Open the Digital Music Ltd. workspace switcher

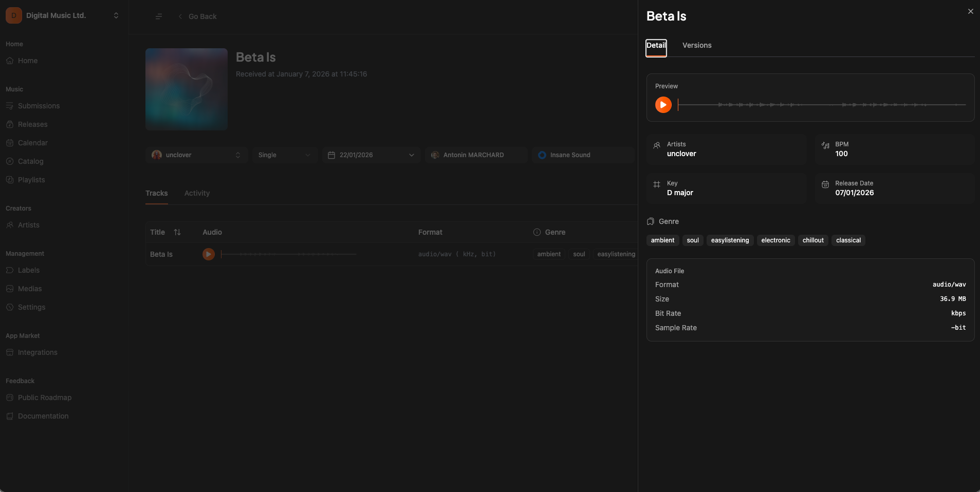(x=116, y=15)
